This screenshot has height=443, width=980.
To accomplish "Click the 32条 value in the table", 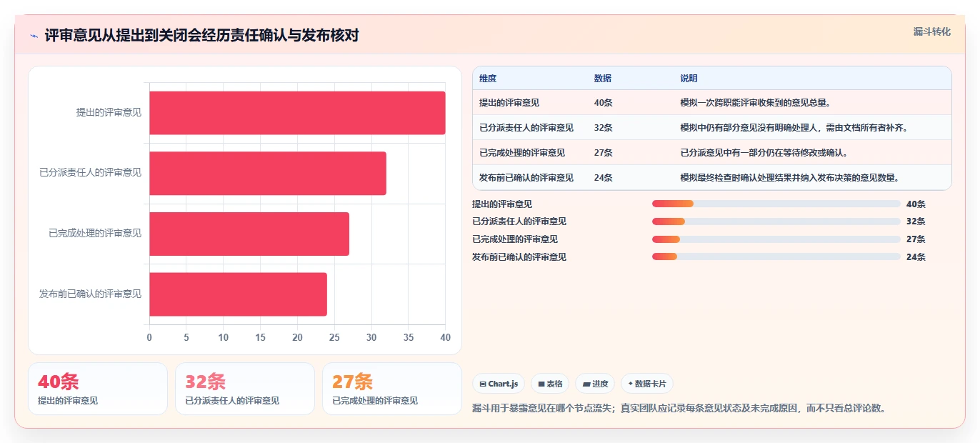I will pos(603,128).
